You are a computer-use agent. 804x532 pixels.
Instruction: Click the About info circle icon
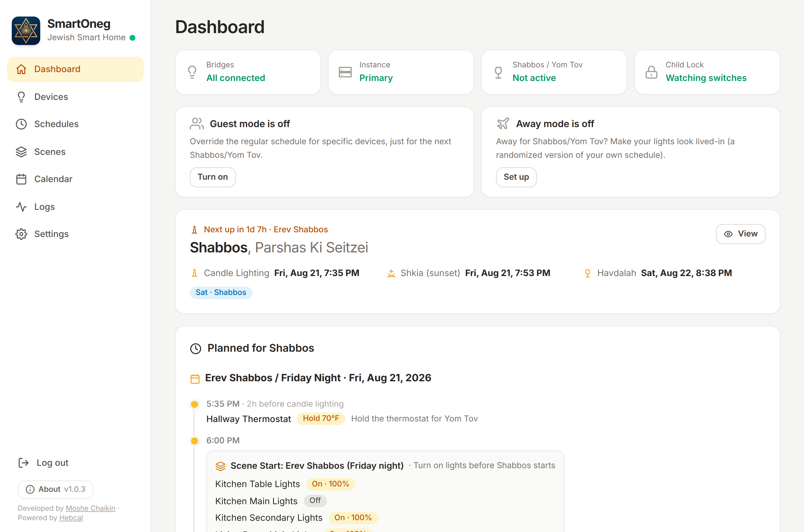[x=30, y=489]
